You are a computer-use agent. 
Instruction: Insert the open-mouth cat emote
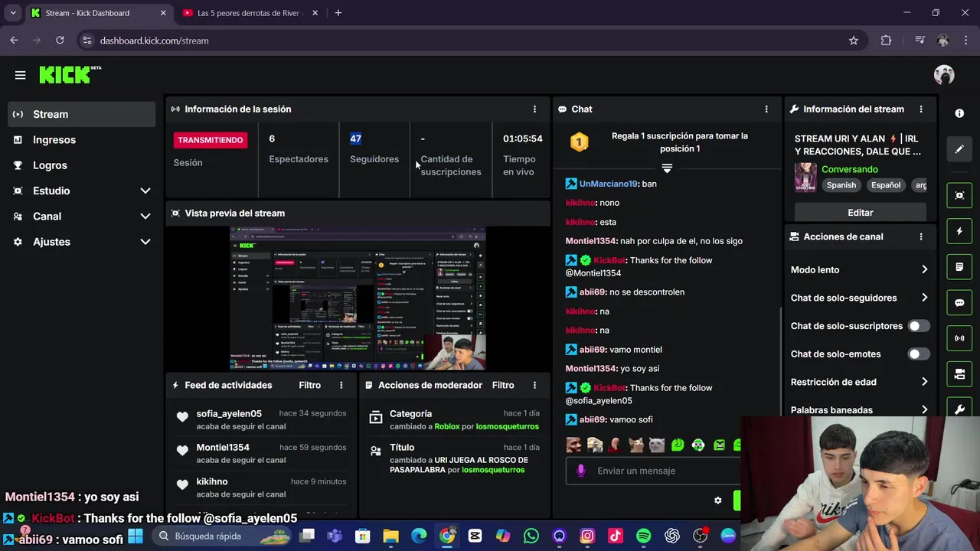pyautogui.click(x=635, y=445)
